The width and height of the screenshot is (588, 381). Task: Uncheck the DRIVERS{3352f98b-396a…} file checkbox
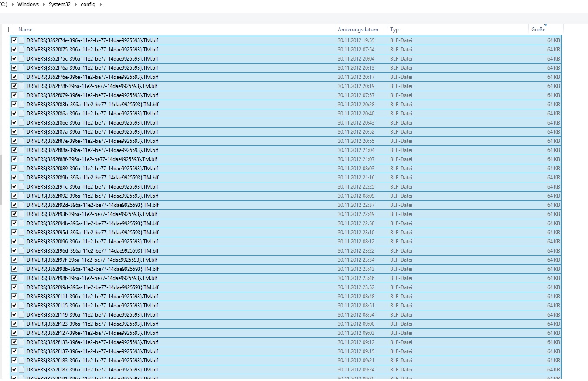pos(14,269)
